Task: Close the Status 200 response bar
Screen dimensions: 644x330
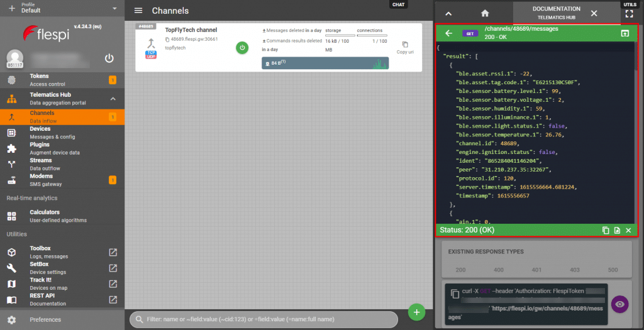Action: click(x=628, y=230)
